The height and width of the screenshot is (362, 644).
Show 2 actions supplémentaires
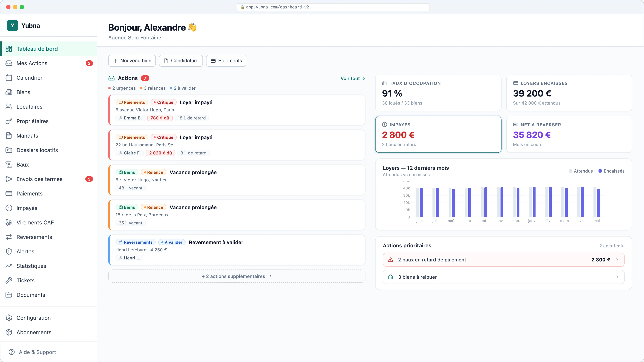pos(237,276)
